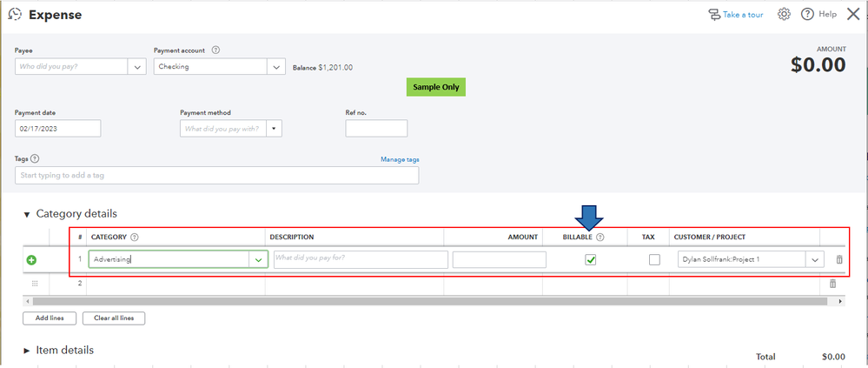Click the DESCRIPTION column header
The image size is (868, 368).
[292, 238]
